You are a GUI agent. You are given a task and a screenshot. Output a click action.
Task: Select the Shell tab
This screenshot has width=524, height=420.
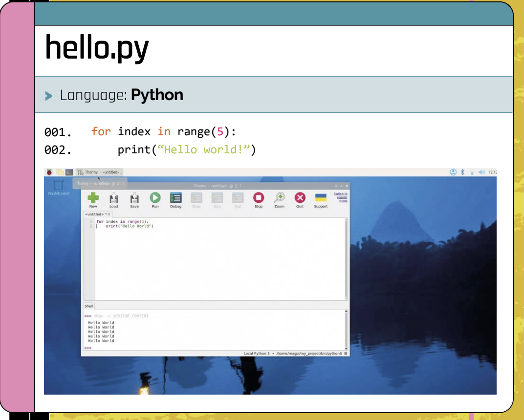tap(88, 306)
